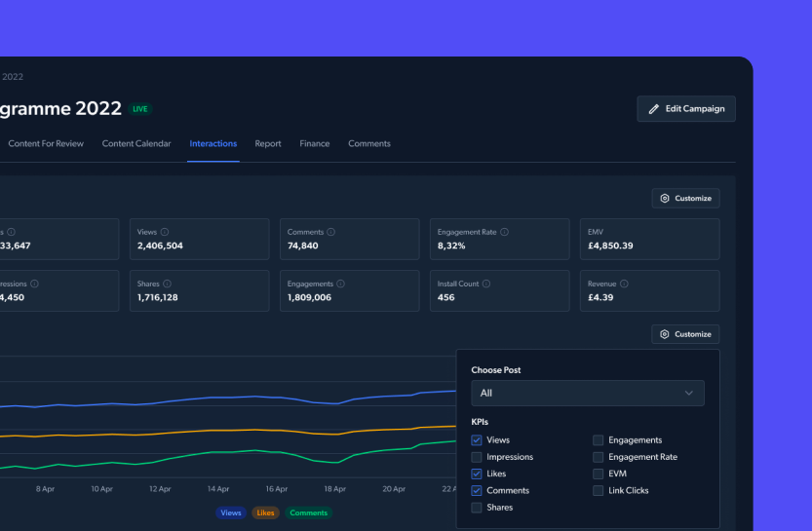The width and height of the screenshot is (812, 531).
Task: Click the gear icon on the lower Customize button
Action: tap(665, 334)
